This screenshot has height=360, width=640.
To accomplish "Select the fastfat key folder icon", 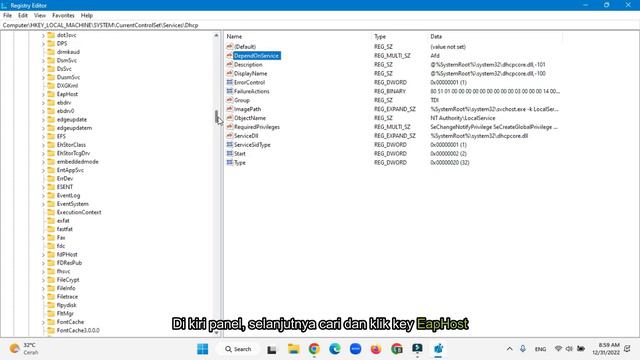I will [51, 229].
